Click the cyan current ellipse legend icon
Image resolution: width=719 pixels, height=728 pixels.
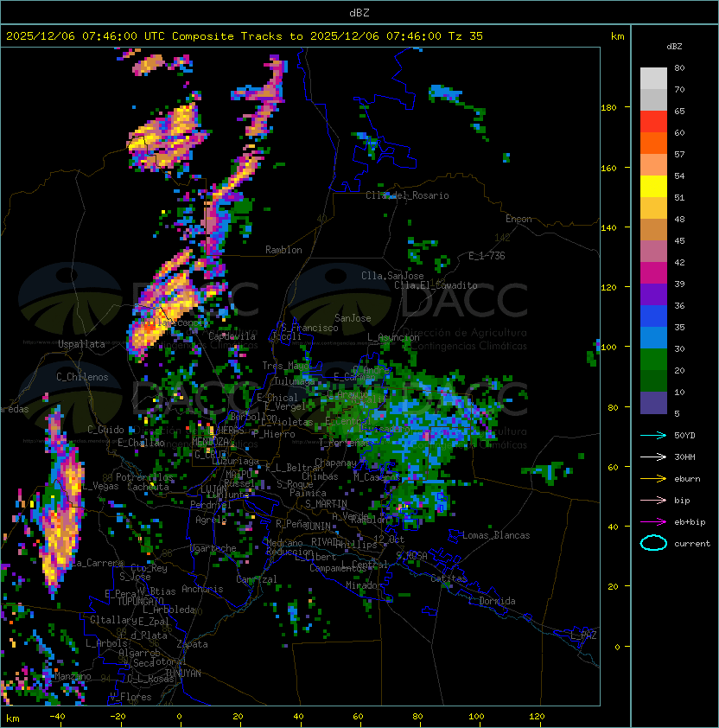(653, 543)
